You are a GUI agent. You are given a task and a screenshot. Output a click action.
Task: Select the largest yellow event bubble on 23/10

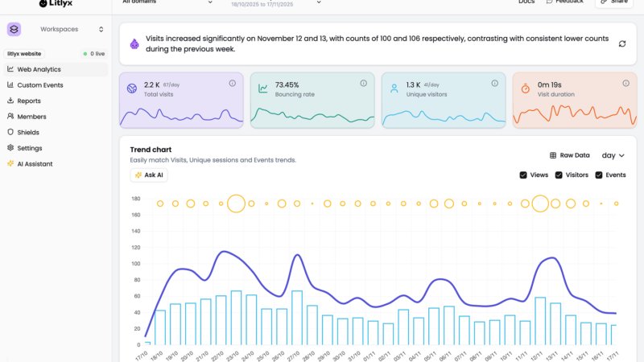tap(236, 204)
